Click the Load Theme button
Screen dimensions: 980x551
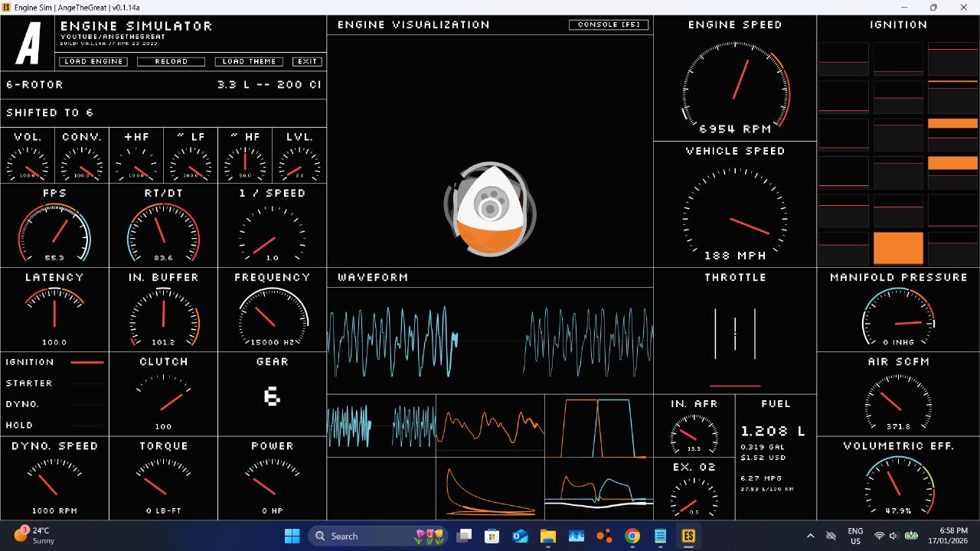[249, 61]
